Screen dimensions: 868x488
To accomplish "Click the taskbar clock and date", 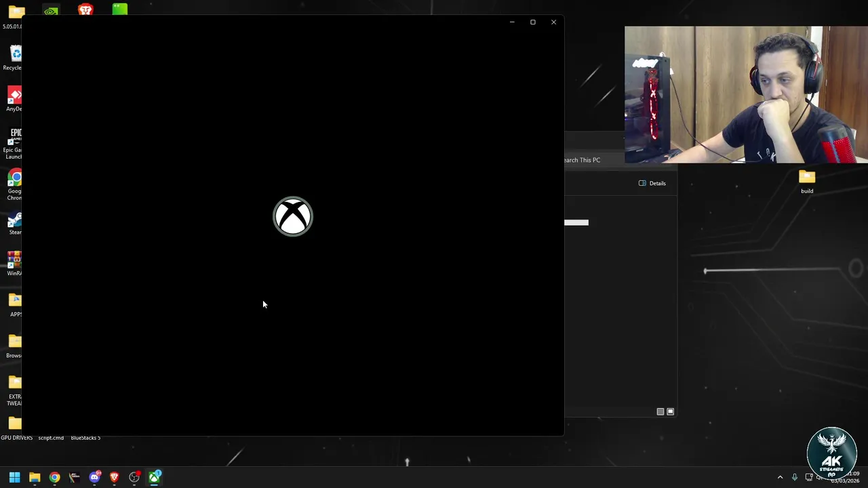I will click(x=844, y=478).
